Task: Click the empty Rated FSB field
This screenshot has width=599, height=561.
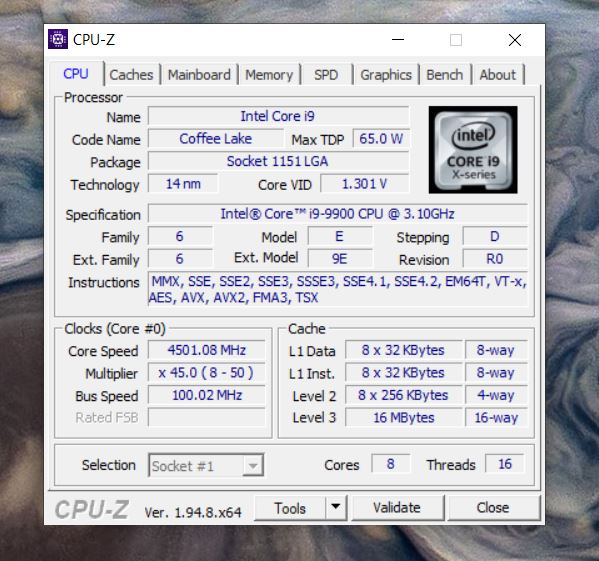Action: coord(206,417)
